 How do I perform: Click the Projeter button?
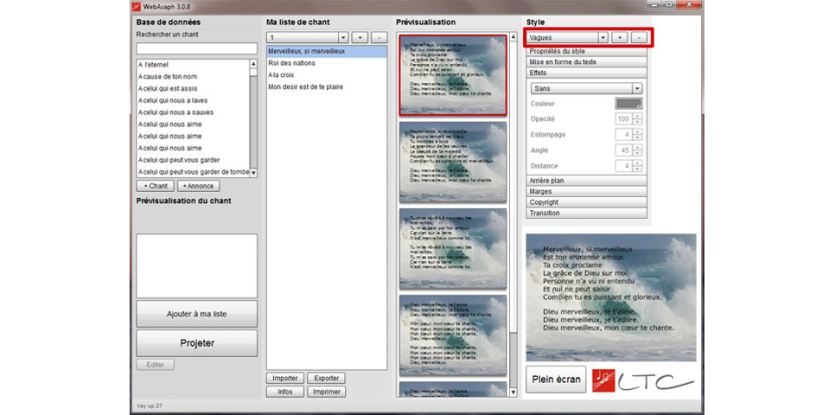(x=197, y=343)
